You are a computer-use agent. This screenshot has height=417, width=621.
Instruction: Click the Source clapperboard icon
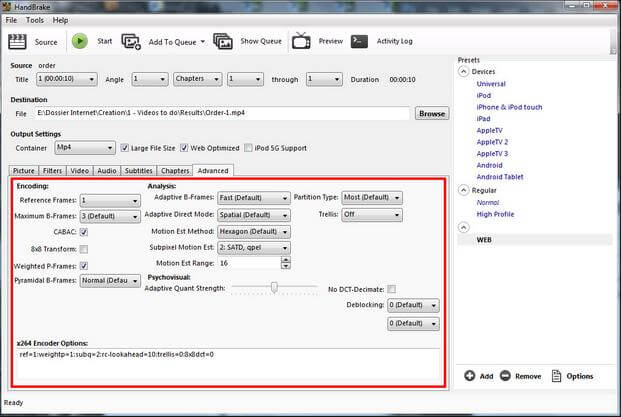click(17, 42)
